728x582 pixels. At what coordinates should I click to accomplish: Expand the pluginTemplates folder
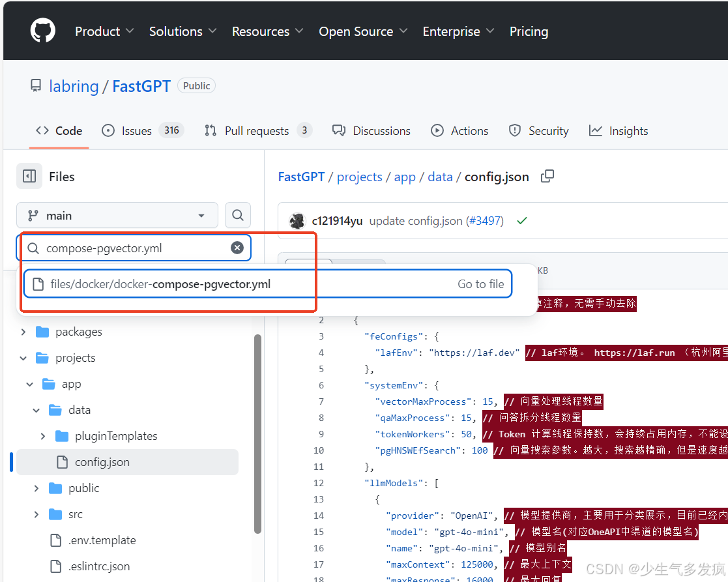click(43, 436)
